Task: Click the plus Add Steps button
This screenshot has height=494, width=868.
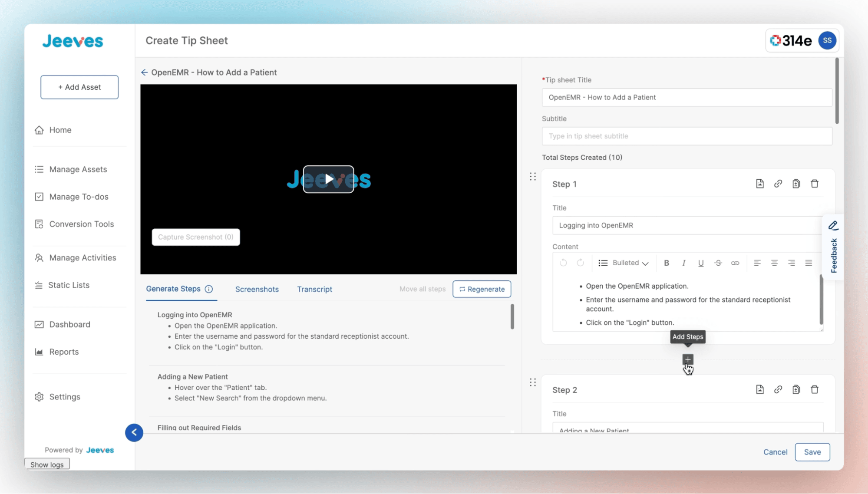Action: [x=688, y=359]
